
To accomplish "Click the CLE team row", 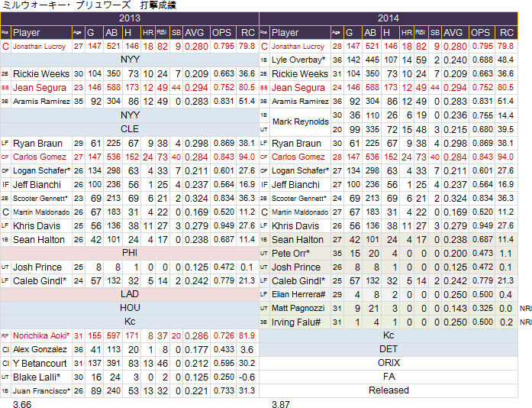I will click(130, 129).
